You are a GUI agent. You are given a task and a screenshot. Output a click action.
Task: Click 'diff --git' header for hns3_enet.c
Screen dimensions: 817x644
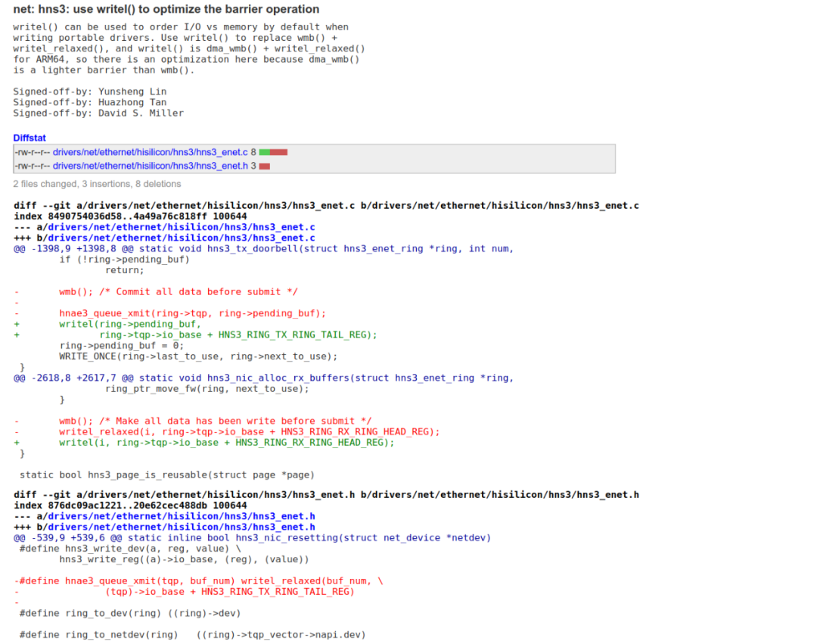[326, 206]
